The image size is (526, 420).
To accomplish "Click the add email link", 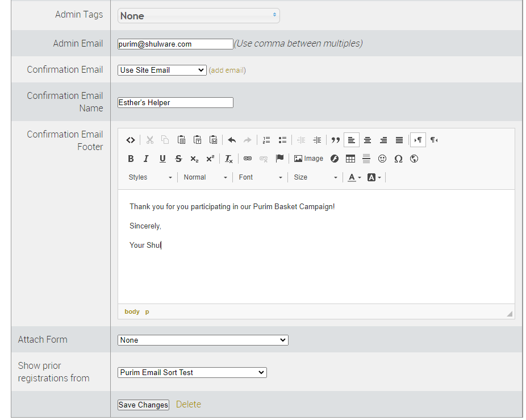I will pos(227,70).
